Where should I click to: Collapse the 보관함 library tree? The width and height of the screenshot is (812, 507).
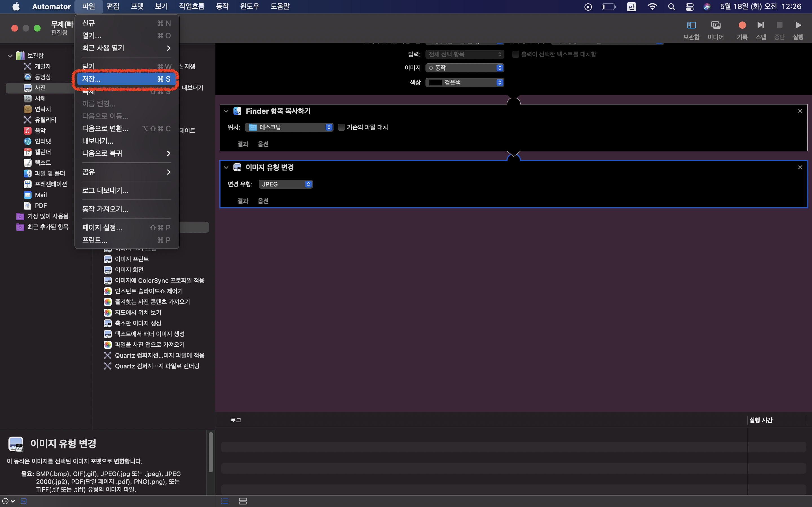[x=10, y=56]
